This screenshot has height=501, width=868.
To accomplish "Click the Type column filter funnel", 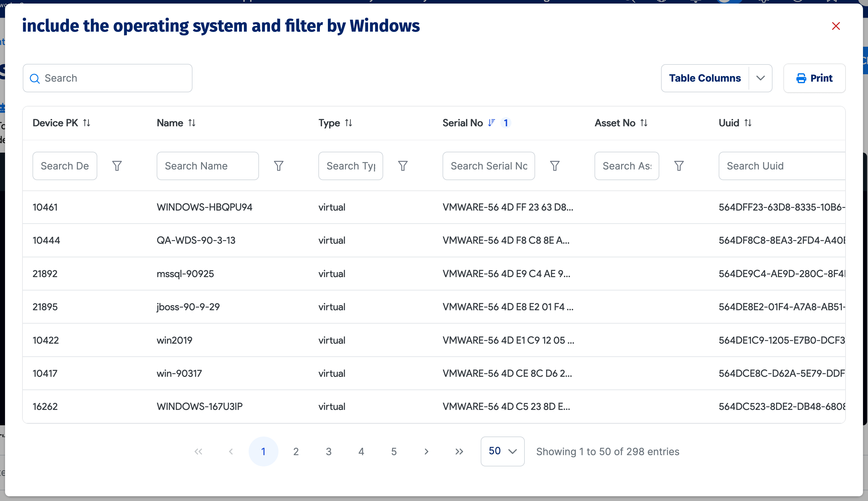I will 403,166.
